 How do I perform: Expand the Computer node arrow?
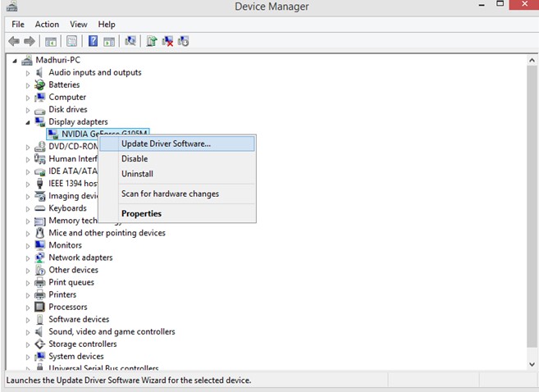pos(28,98)
